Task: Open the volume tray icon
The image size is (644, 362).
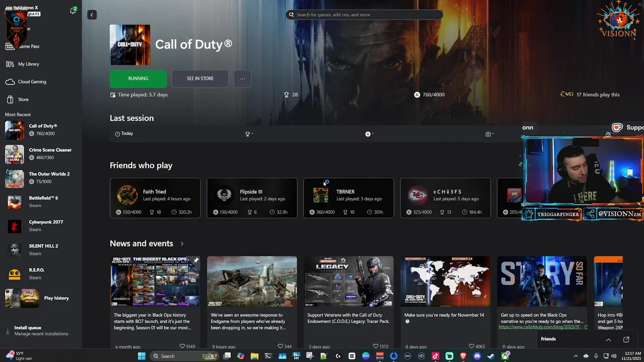Action: (x=614, y=356)
